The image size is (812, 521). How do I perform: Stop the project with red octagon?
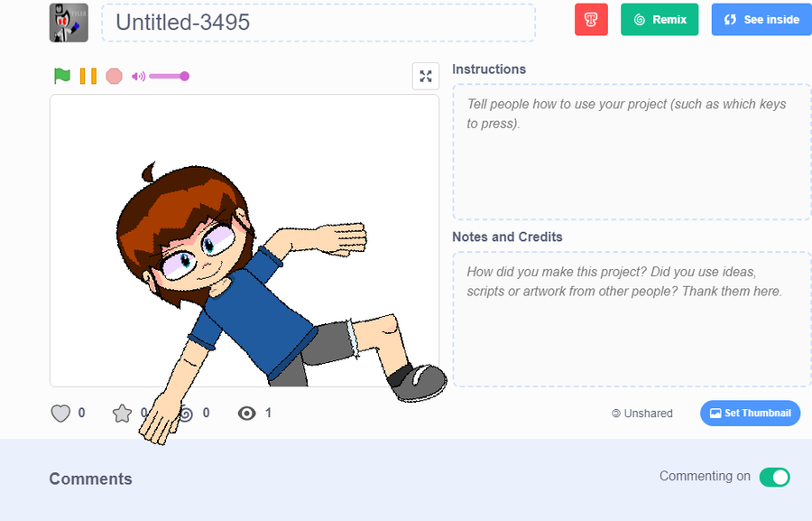(114, 76)
